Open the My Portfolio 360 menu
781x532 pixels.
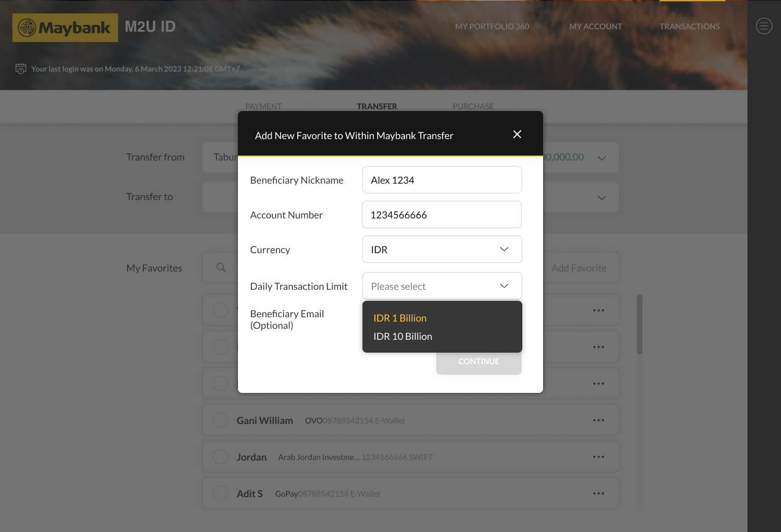[492, 26]
